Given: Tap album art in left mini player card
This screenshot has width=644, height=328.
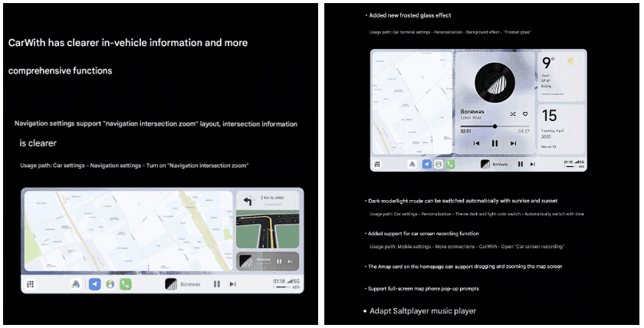Looking at the screenshot, I should 245,261.
